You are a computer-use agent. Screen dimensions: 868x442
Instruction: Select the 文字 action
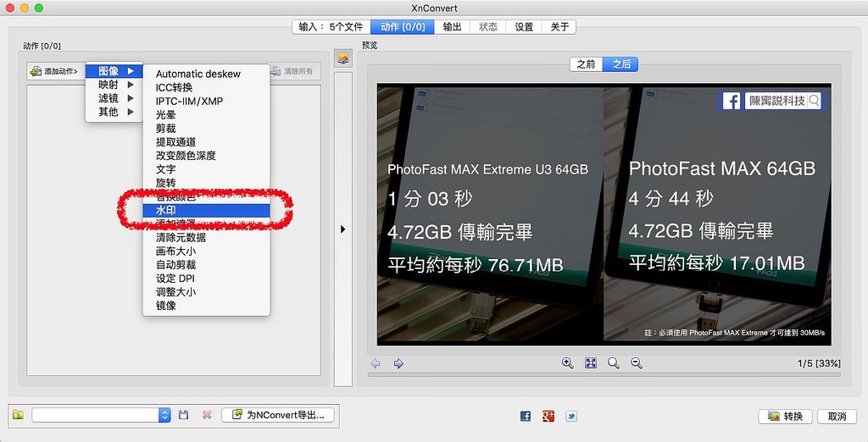coord(206,169)
